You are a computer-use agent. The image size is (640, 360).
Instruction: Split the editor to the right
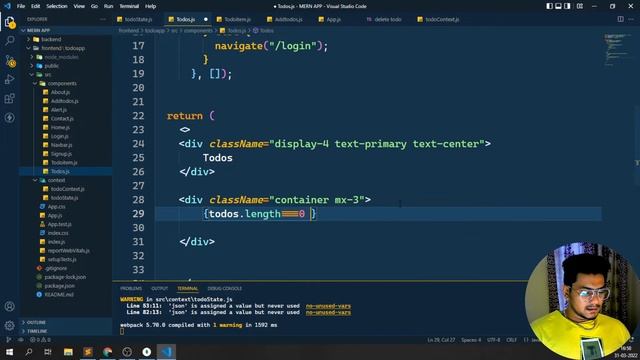pos(620,19)
